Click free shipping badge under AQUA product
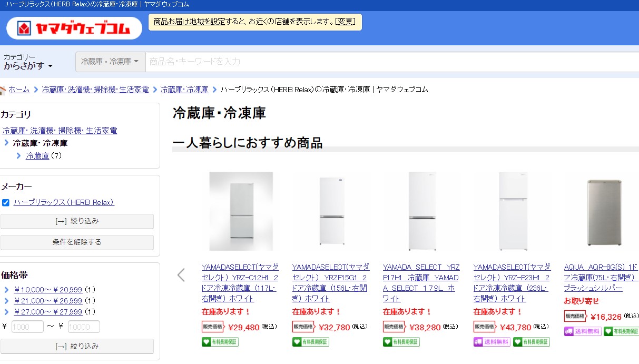The width and height of the screenshot is (639, 364). coord(582,331)
